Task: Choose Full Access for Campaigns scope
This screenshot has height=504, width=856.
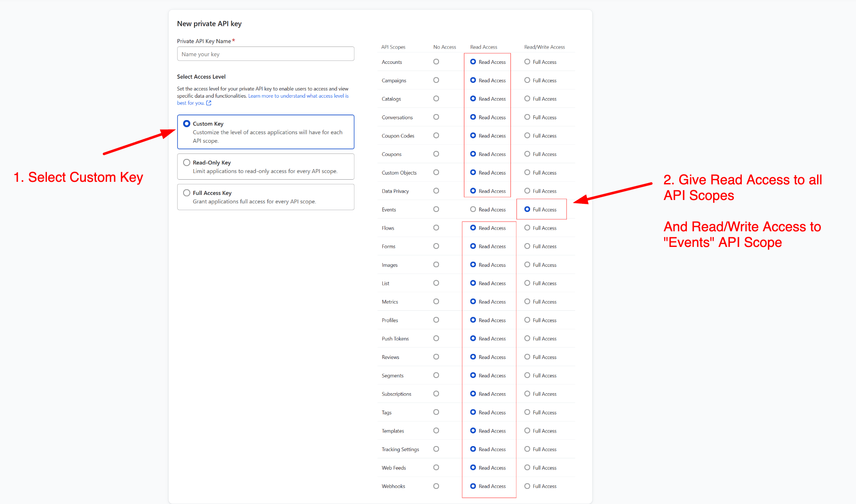Action: point(527,80)
